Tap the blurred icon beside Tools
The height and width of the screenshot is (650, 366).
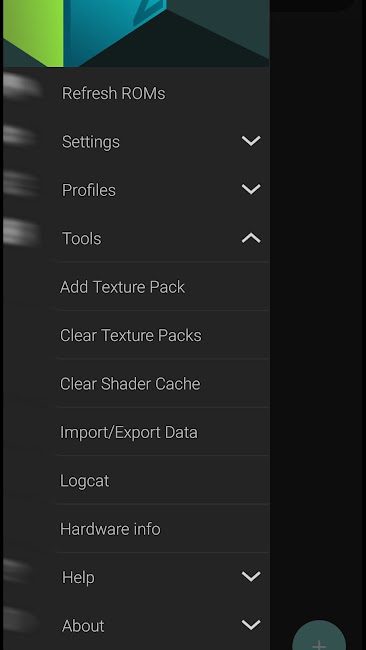click(22, 232)
